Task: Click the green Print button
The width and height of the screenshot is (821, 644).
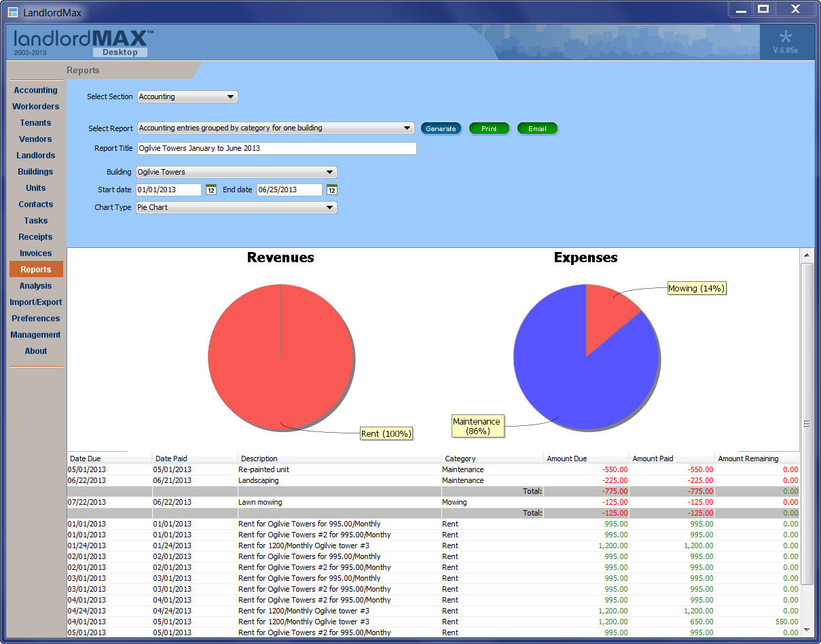Action: [489, 128]
